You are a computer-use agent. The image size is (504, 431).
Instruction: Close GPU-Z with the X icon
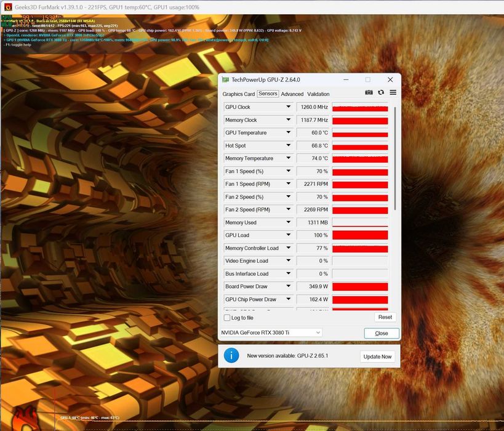pyautogui.click(x=390, y=80)
